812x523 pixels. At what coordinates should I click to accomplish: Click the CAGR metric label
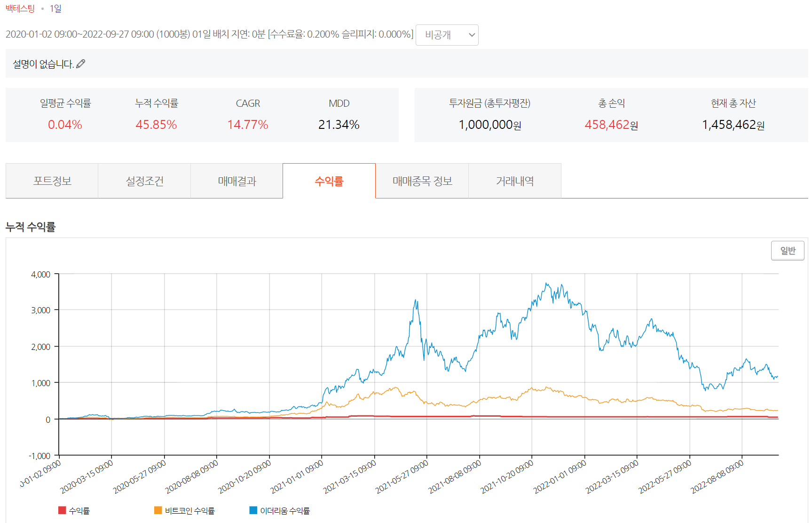pyautogui.click(x=248, y=103)
